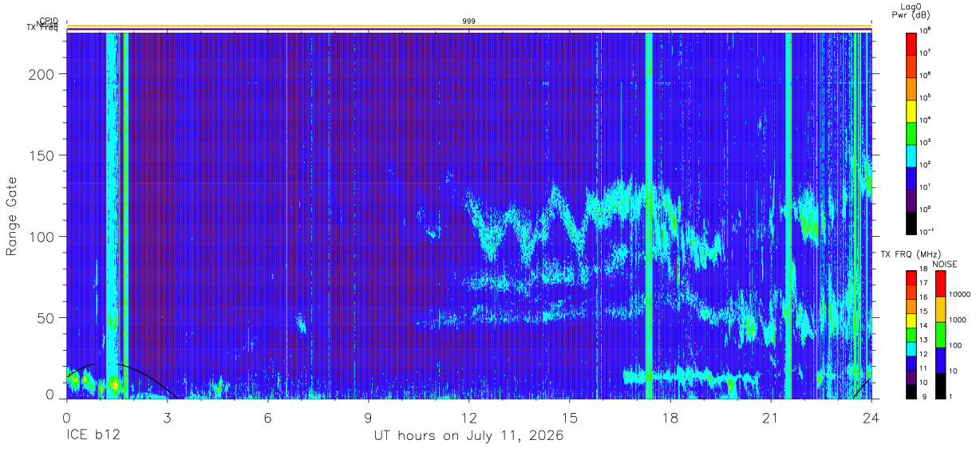Click the blue segment of the NOISE colorbar
Screen dimensions: 980x452
tap(939, 360)
